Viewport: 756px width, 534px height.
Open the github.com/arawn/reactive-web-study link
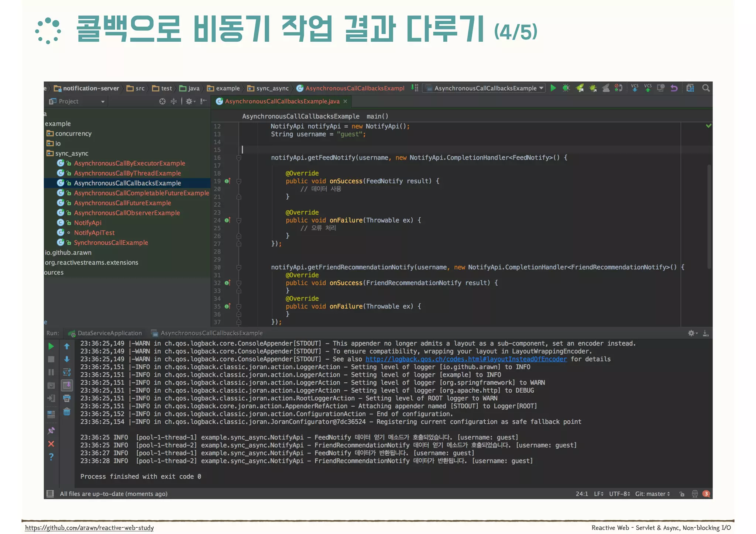pyautogui.click(x=89, y=528)
